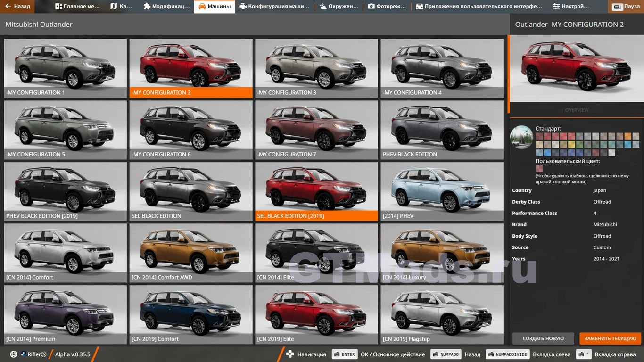Pick the [CN 2019] Elite car
The width and height of the screenshot is (644, 362).
(x=316, y=315)
